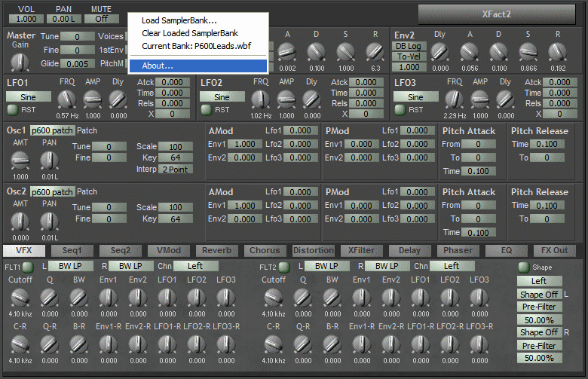The height and width of the screenshot is (379, 588).
Task: Open the About menu item
Action: [198, 66]
